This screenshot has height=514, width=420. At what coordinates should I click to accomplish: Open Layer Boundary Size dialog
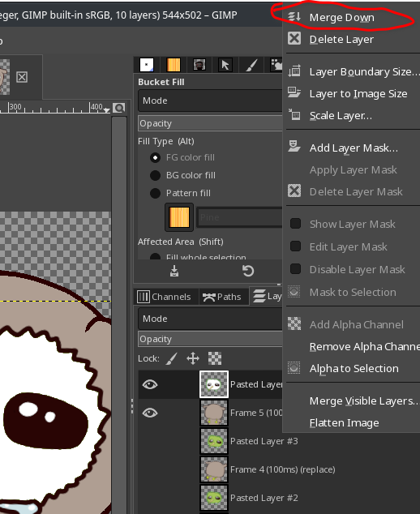(351, 72)
